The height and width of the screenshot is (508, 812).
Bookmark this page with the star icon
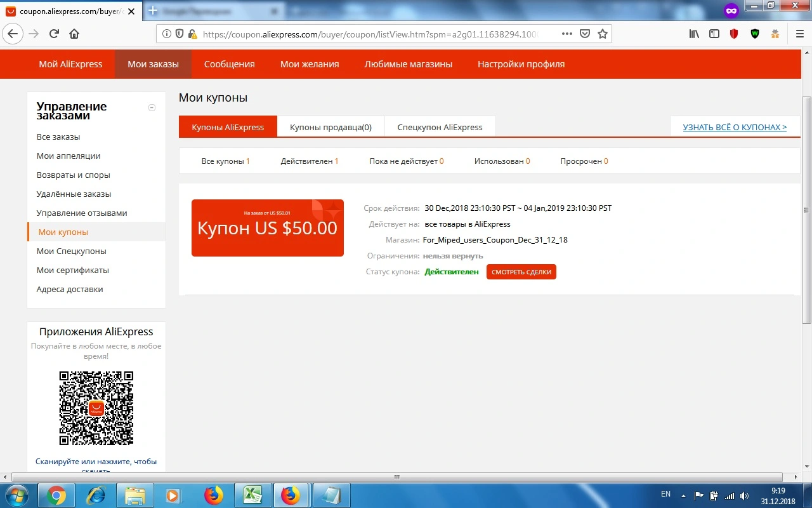603,34
